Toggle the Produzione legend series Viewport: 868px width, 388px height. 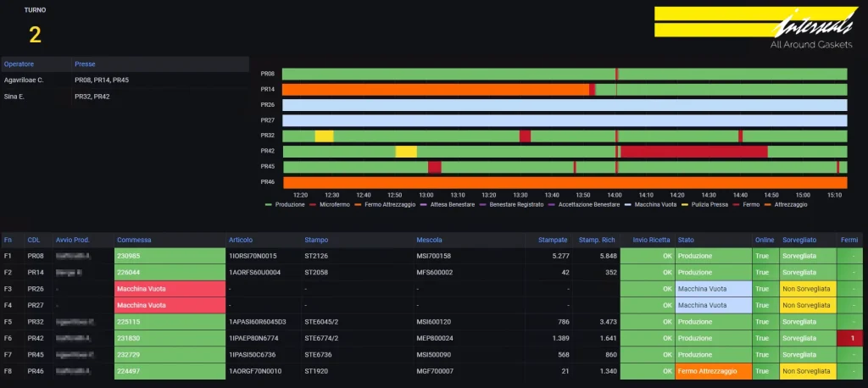285,204
